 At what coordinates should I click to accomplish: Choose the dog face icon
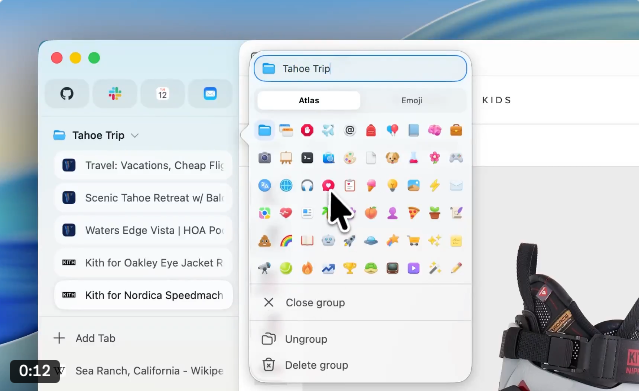[x=392, y=158]
